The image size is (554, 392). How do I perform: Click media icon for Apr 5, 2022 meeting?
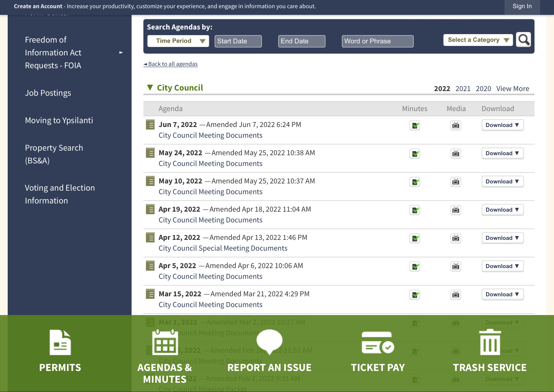pos(456,267)
